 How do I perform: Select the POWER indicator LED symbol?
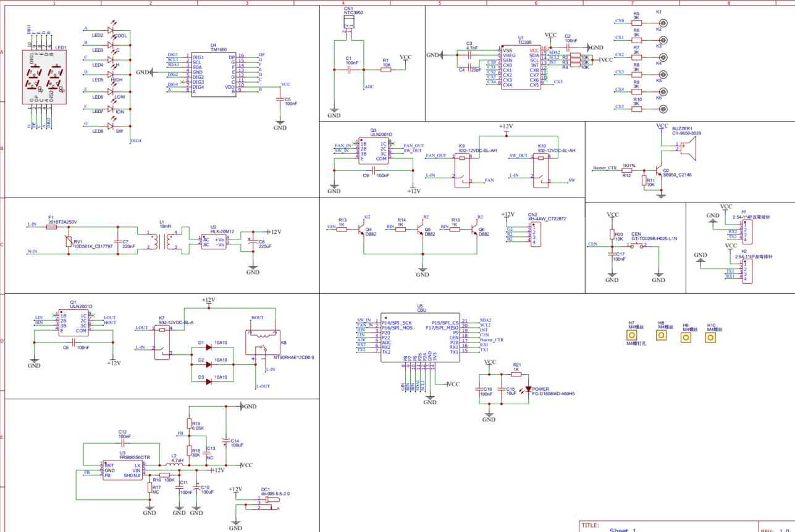[527, 390]
